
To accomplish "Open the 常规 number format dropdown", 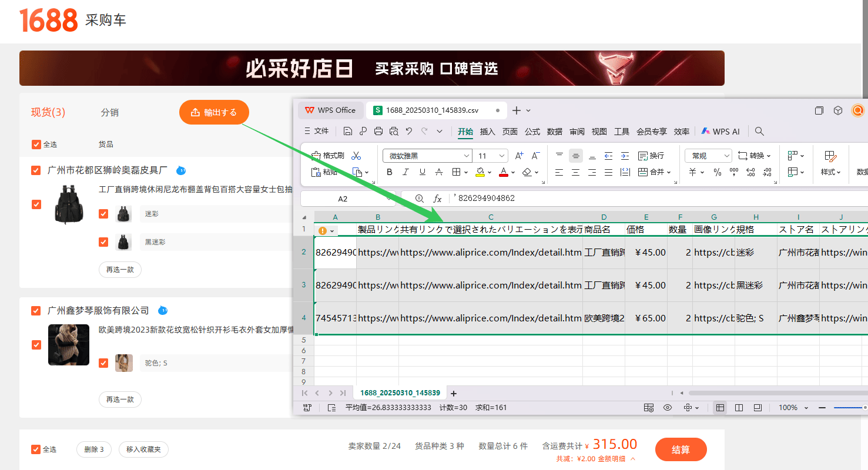I will tap(708, 156).
